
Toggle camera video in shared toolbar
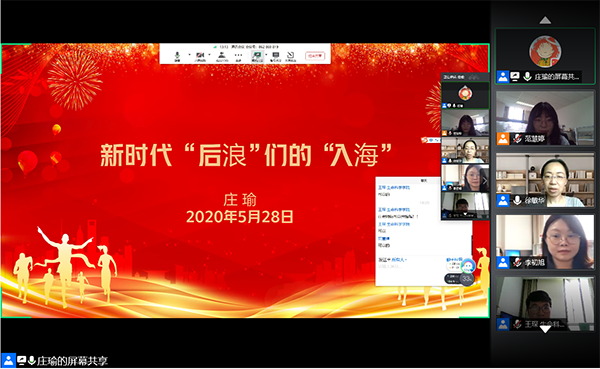(200, 56)
